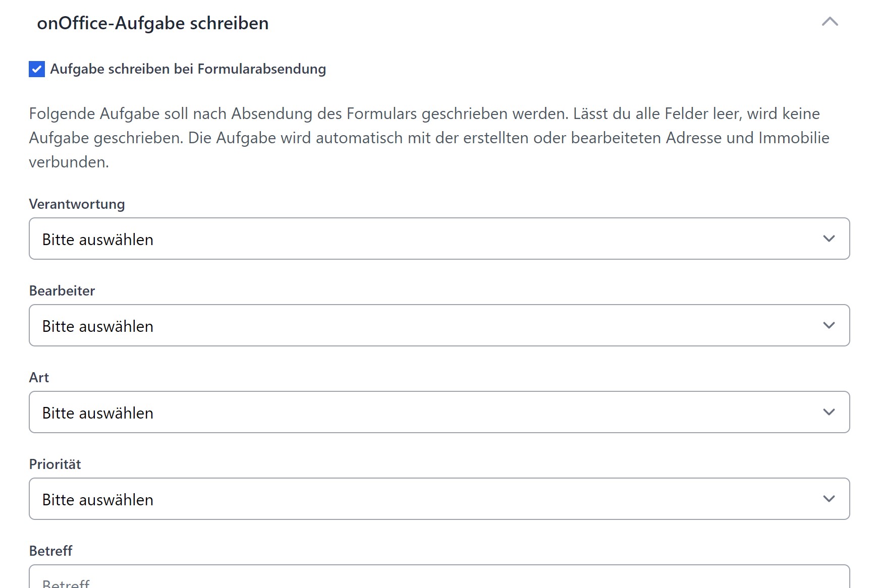Click the onOffice-Aufgabe schreiben section heading
The image size is (878, 588).
152,23
